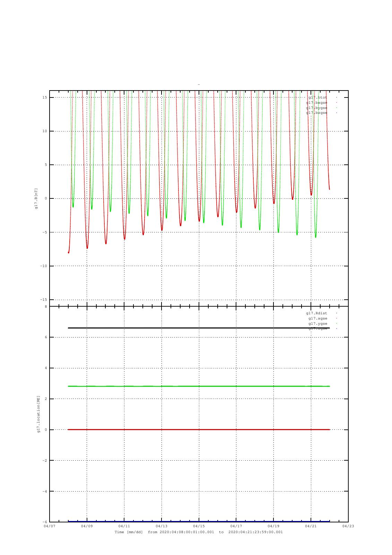Click the black Rdist line in lower plot

(199, 328)
